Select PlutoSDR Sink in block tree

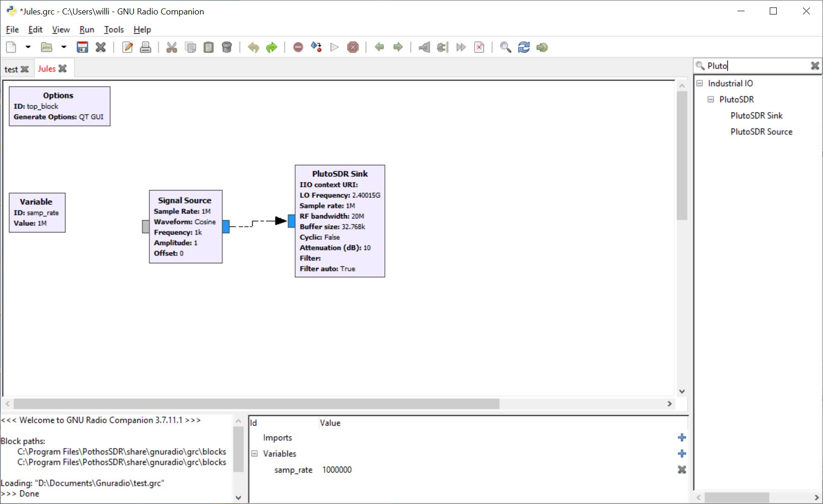pos(757,116)
